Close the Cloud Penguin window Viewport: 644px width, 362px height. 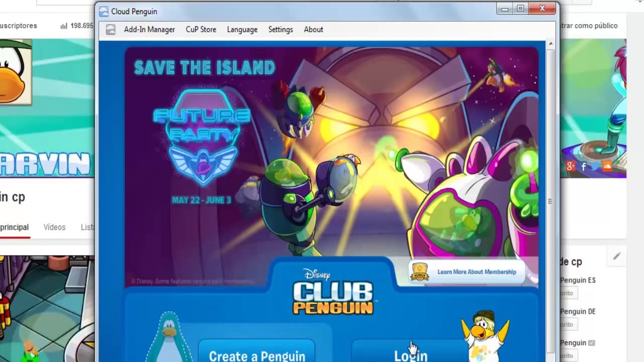point(542,8)
